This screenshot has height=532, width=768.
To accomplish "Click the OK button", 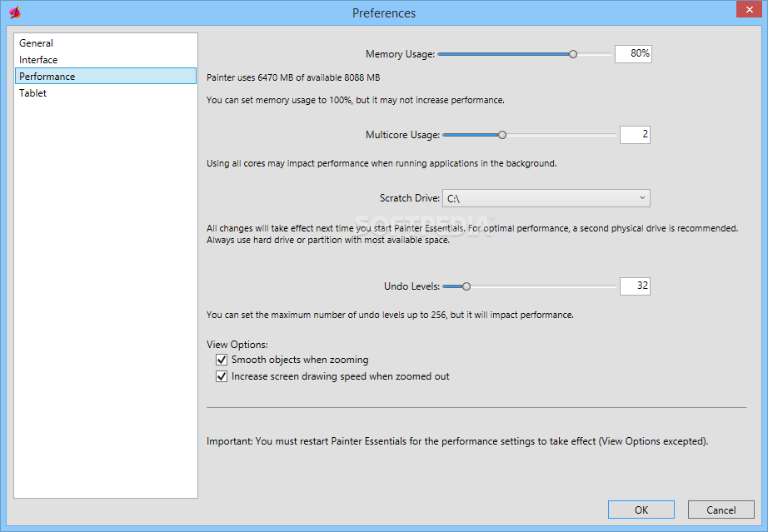I will point(641,510).
